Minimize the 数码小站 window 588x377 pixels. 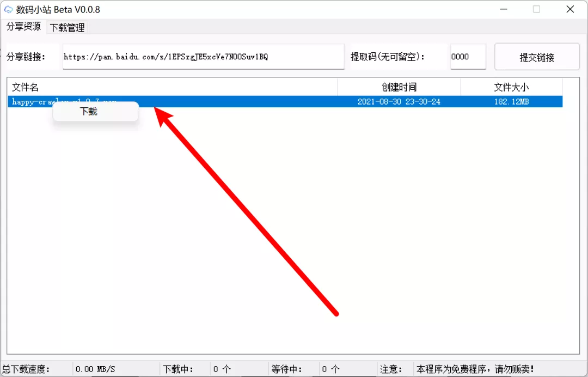[x=504, y=9]
